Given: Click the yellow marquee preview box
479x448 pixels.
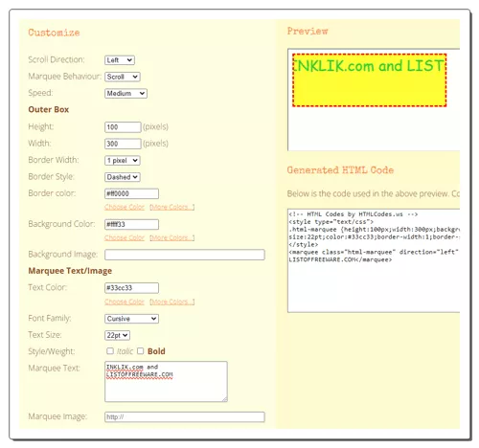Looking at the screenshot, I should (370, 80).
